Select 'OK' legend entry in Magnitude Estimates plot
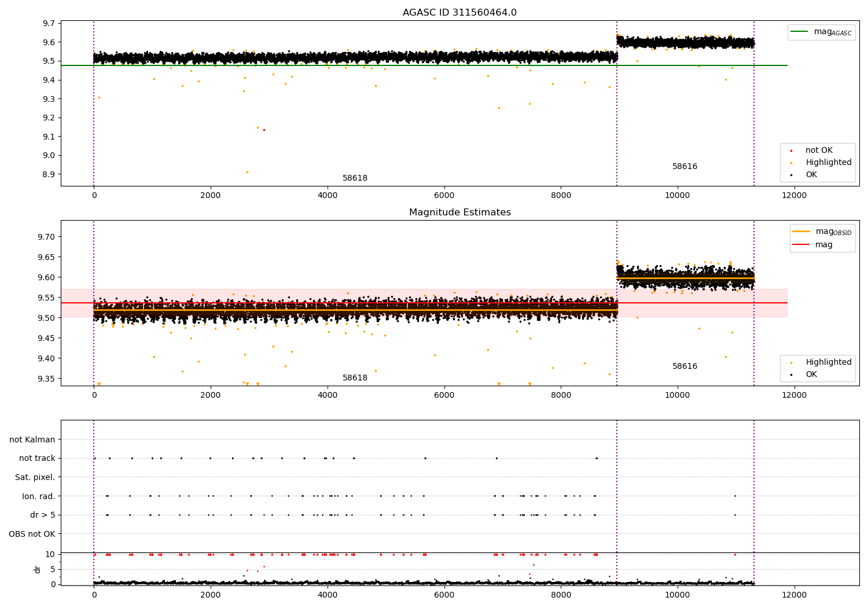Image resolution: width=868 pixels, height=608 pixels. pyautogui.click(x=811, y=375)
